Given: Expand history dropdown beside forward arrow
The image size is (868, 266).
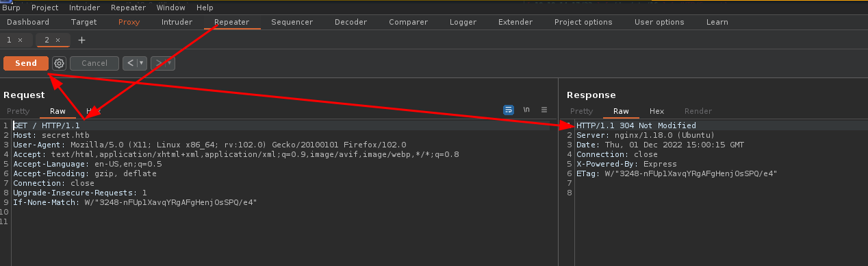Looking at the screenshot, I should pyautogui.click(x=170, y=63).
